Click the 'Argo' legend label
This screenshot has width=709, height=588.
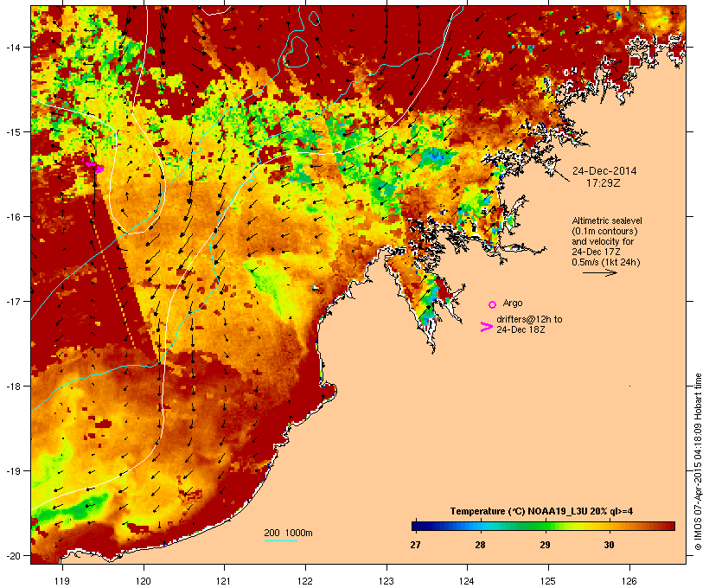pyautogui.click(x=513, y=303)
